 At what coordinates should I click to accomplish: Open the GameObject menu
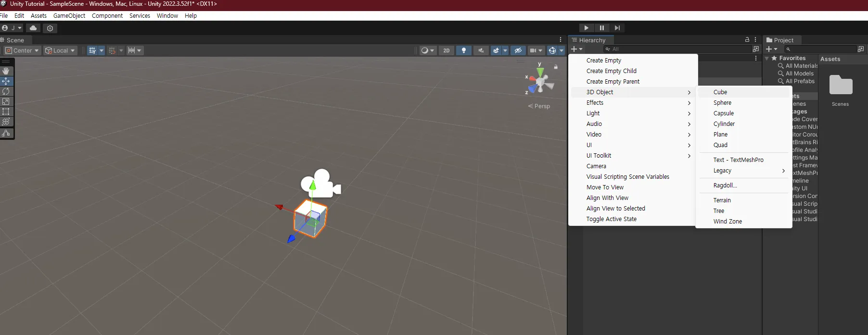(69, 15)
